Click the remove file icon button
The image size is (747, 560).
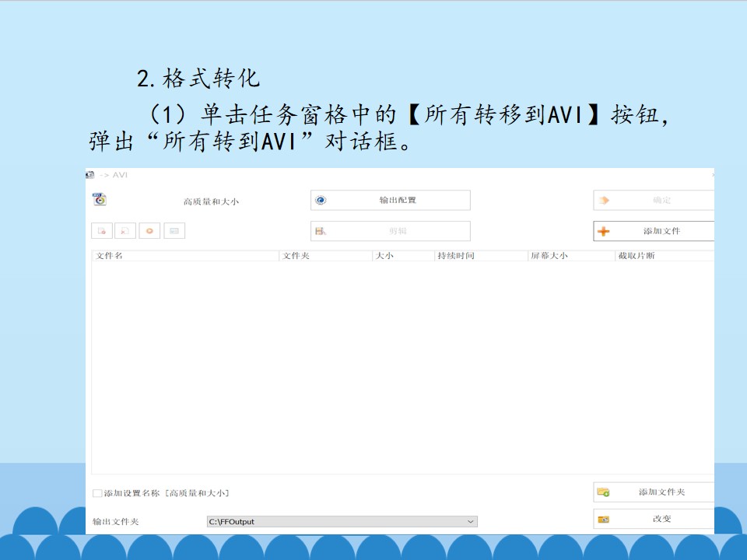(x=102, y=231)
